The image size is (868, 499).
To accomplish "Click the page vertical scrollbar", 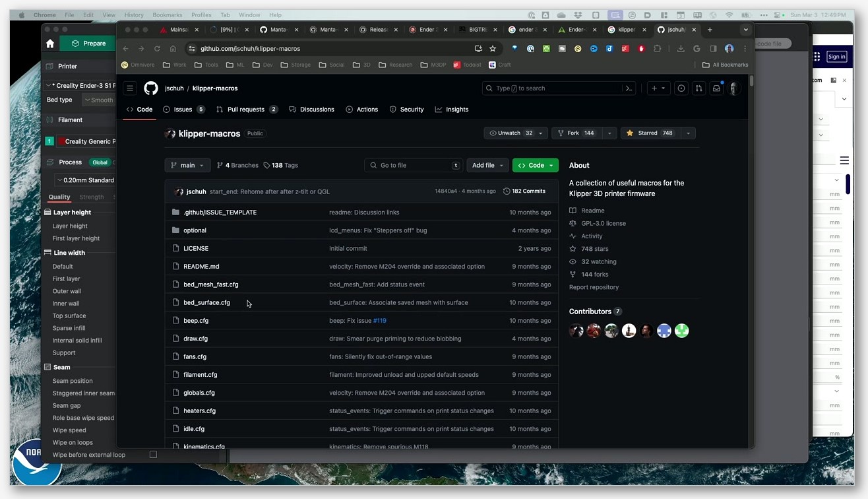I will pos(751,81).
